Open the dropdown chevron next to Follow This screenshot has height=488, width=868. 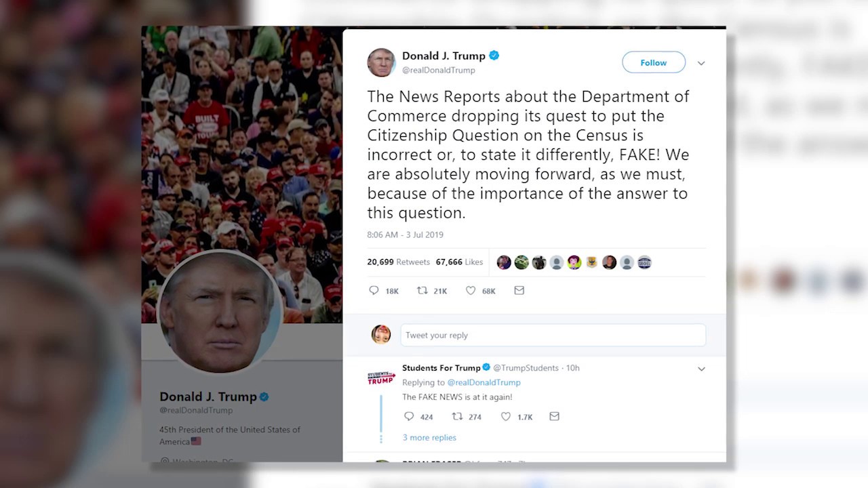701,63
